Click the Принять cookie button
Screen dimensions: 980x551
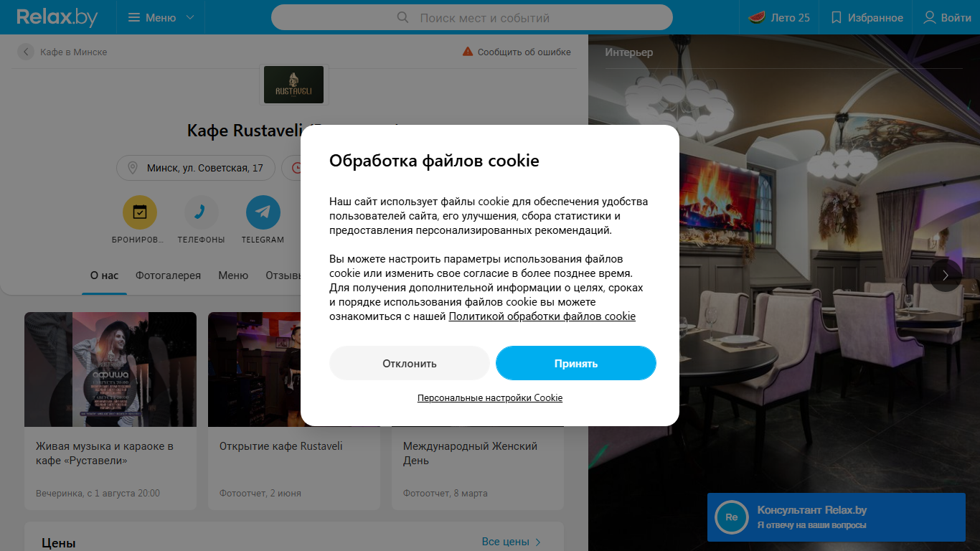pos(576,363)
